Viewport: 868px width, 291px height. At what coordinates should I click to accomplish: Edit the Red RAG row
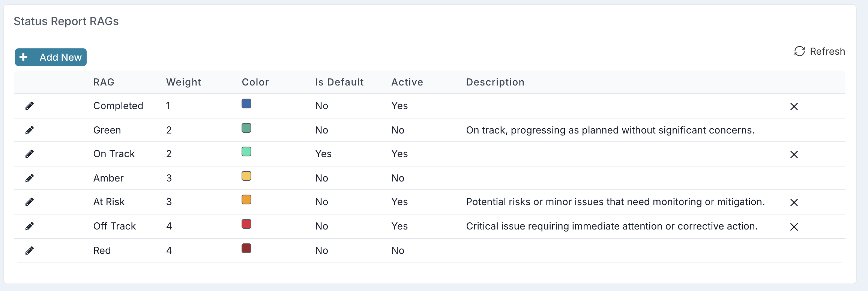(x=30, y=250)
